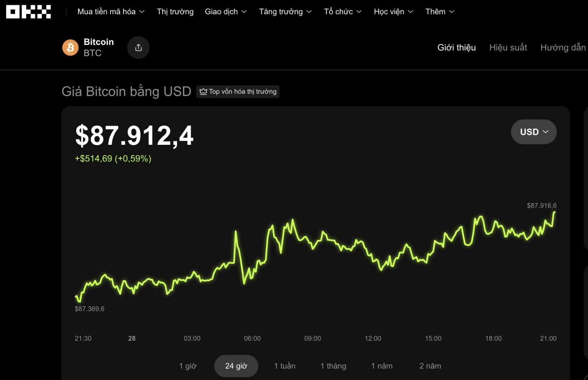
Task: Click the share icon button
Action: [138, 47]
